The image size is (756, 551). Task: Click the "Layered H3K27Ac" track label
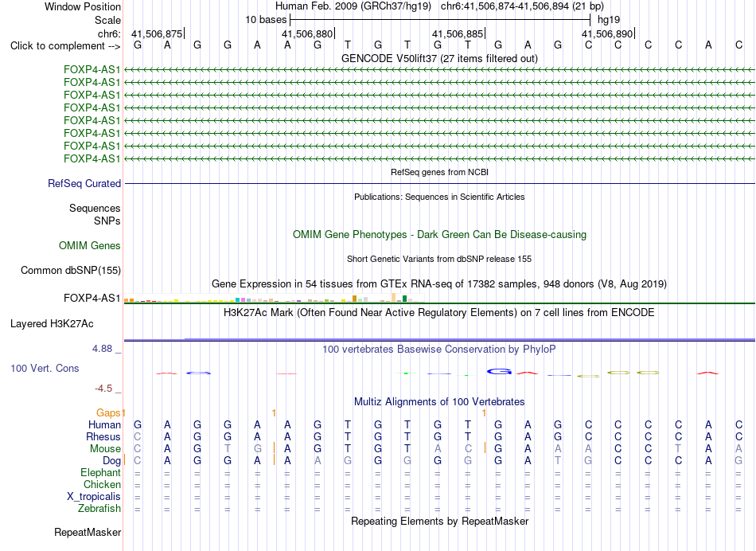click(x=52, y=324)
